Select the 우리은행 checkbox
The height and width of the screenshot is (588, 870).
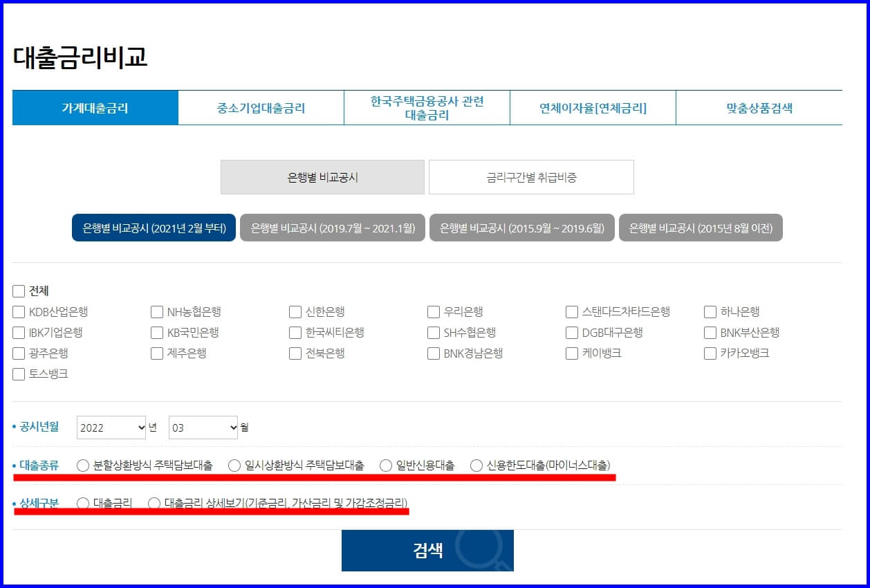pos(433,311)
